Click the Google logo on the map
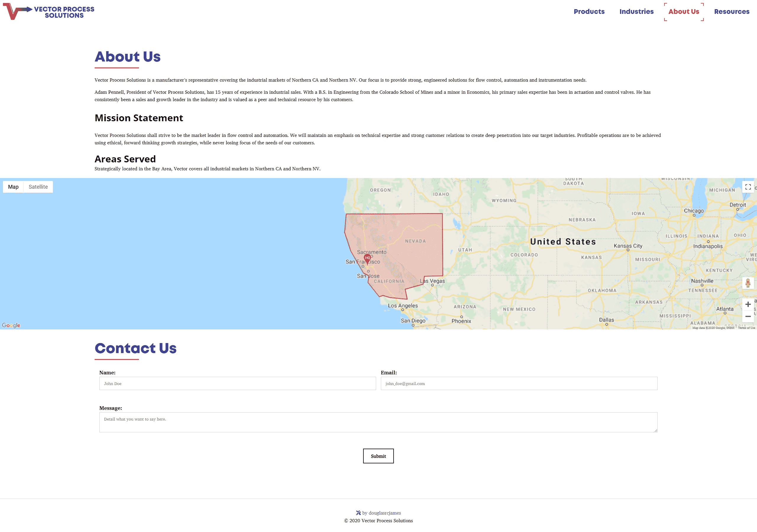Viewport: 757px width, 532px height. (11, 325)
